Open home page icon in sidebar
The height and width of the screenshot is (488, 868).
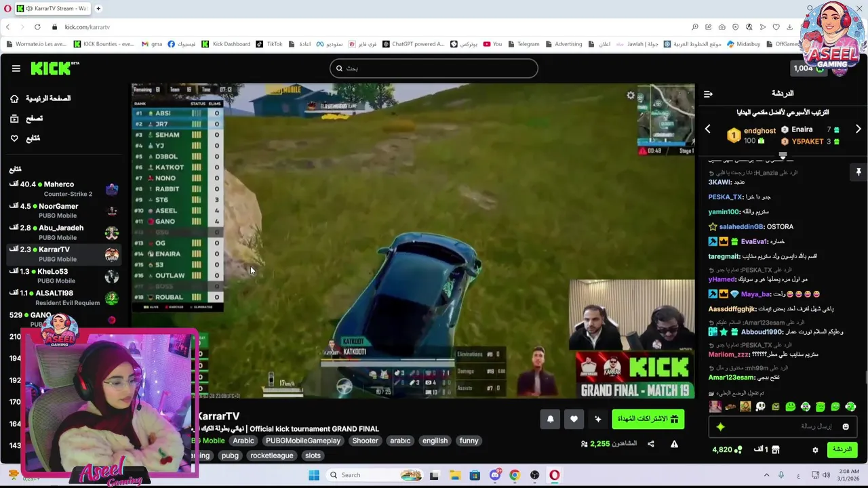click(x=14, y=98)
